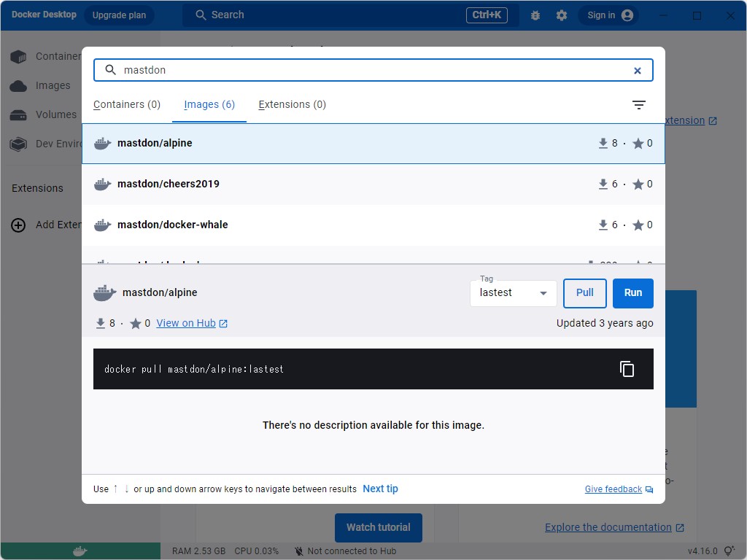
Task: Pull the mastdon/alpine image
Action: (584, 293)
